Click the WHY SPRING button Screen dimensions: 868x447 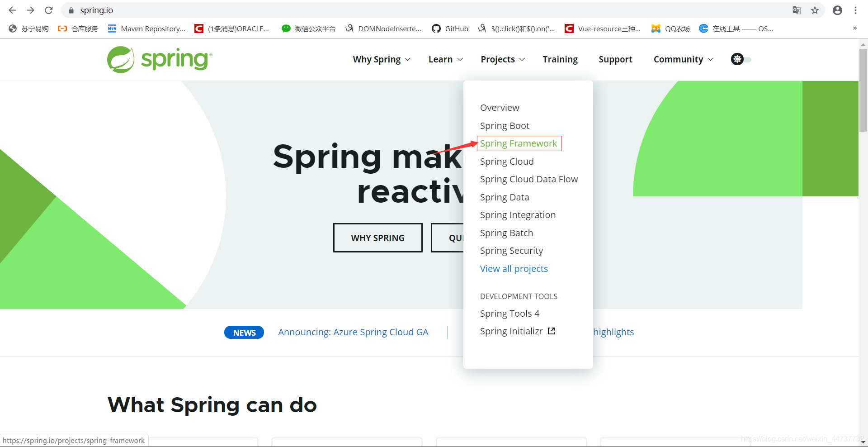tap(378, 238)
